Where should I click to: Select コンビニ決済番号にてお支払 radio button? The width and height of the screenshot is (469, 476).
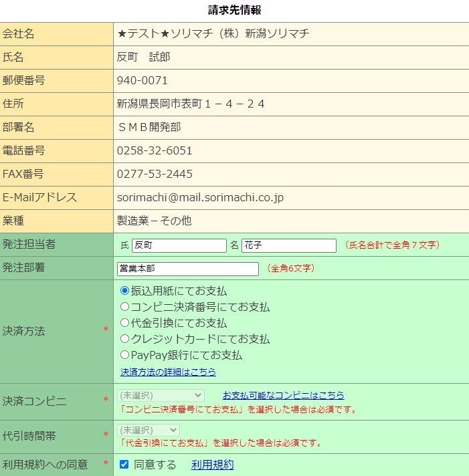pyautogui.click(x=124, y=307)
